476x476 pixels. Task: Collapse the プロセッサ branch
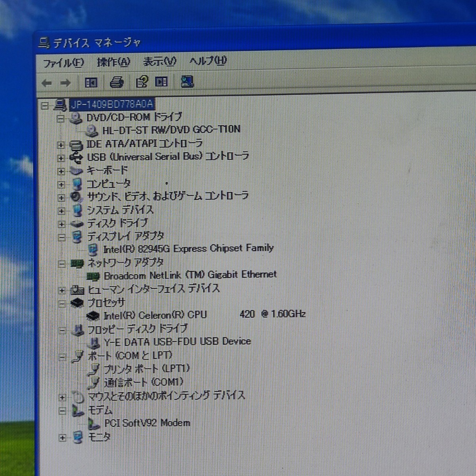[61, 304]
